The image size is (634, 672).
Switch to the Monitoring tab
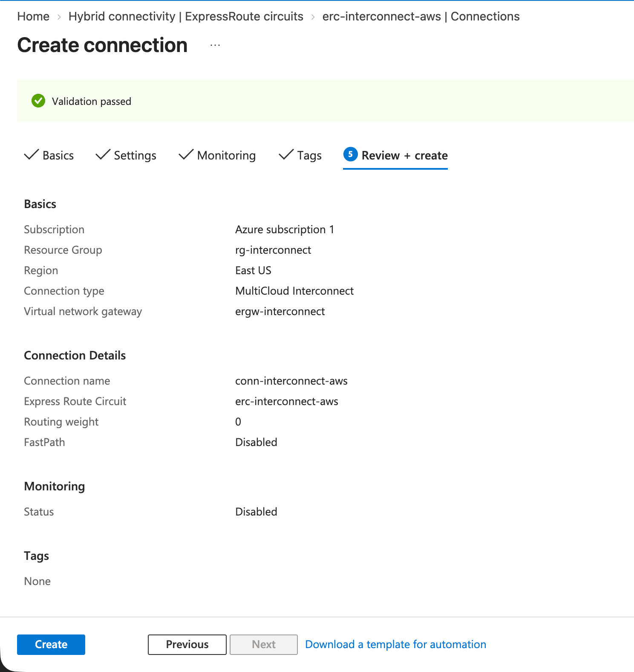[x=217, y=155]
